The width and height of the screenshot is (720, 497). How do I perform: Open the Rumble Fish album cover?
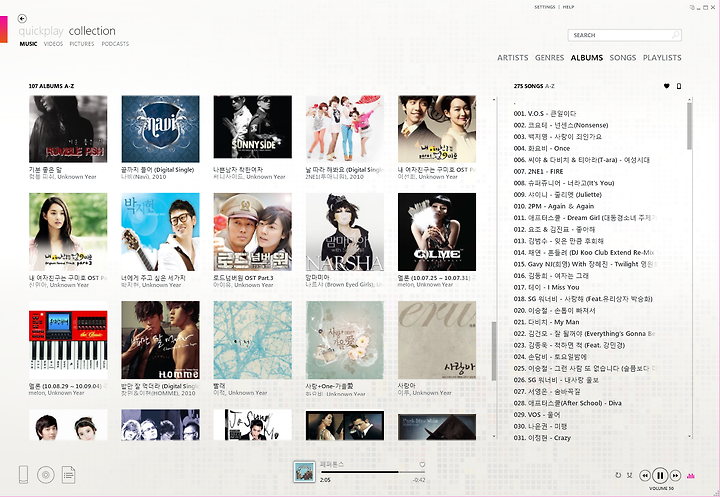pyautogui.click(x=68, y=129)
